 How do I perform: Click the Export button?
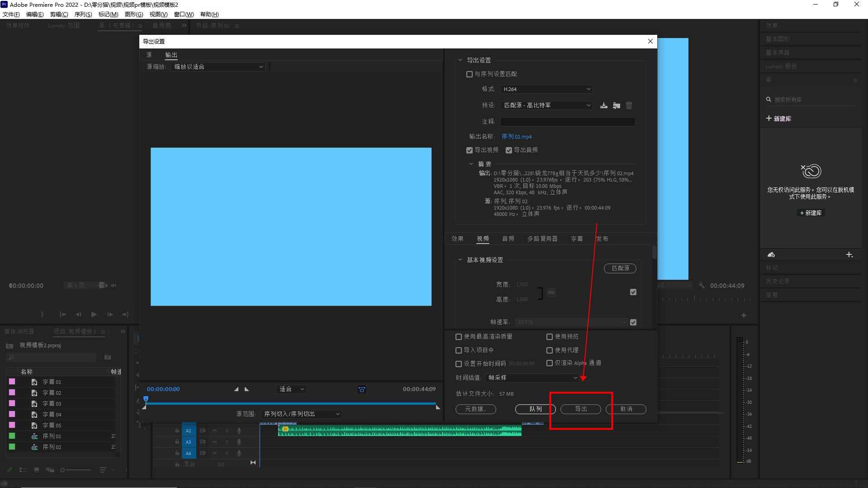(580, 409)
